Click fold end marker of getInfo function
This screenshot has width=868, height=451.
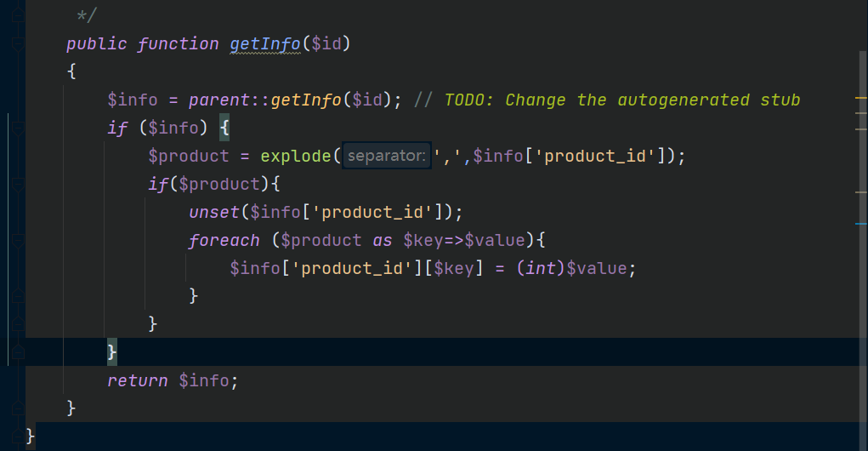click(x=18, y=408)
